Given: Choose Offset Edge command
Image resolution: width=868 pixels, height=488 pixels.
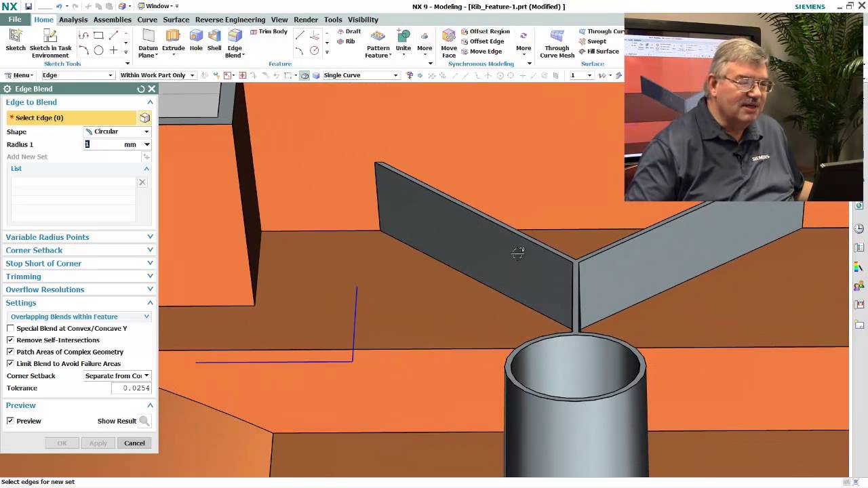Looking at the screenshot, I should coord(482,41).
